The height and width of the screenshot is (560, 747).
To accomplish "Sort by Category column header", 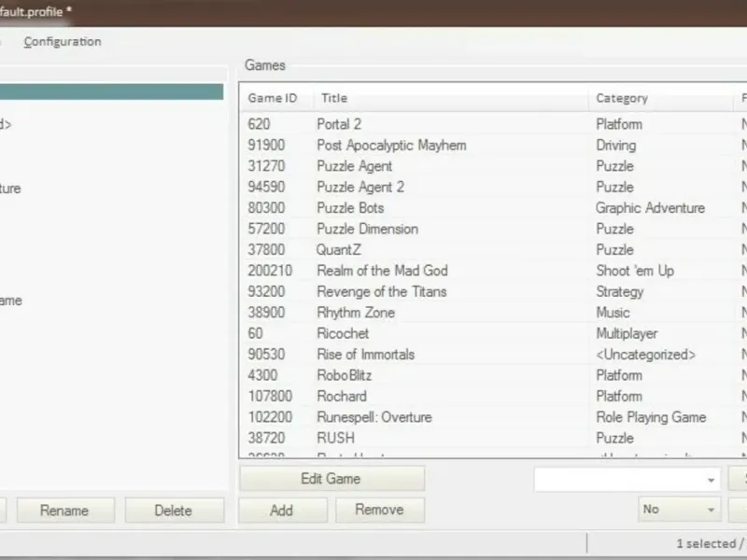I will coord(660,98).
